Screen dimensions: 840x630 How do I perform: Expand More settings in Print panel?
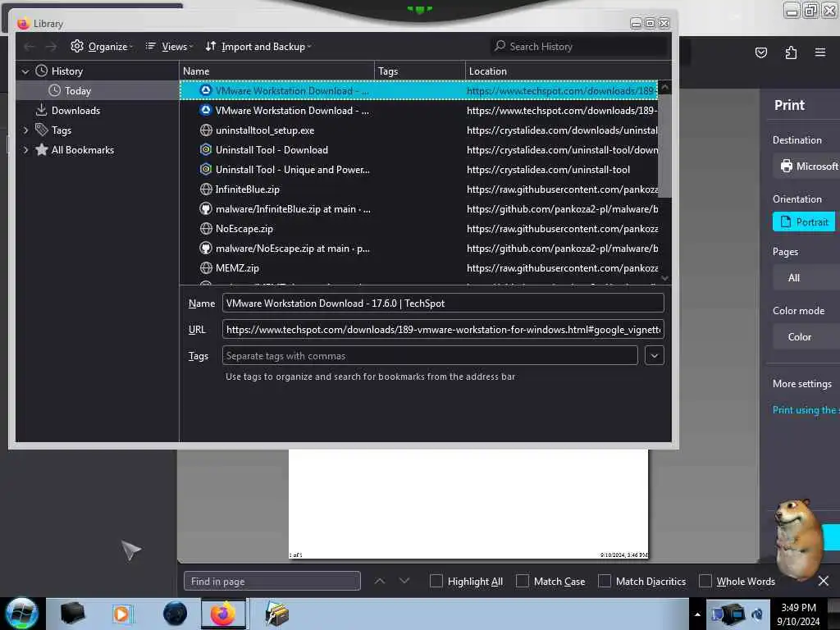point(802,384)
